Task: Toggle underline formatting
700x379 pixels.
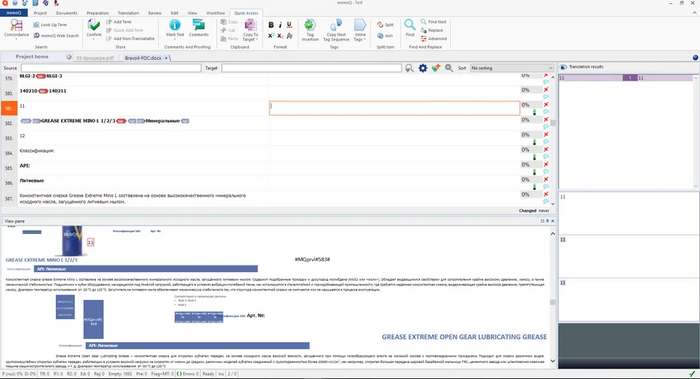Action: [289, 25]
